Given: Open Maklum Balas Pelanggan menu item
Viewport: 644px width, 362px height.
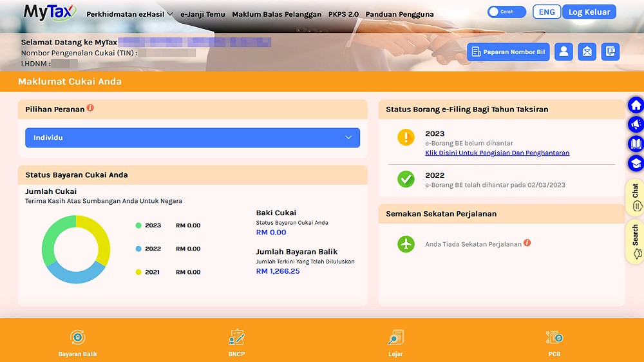Looking at the screenshot, I should point(277,14).
